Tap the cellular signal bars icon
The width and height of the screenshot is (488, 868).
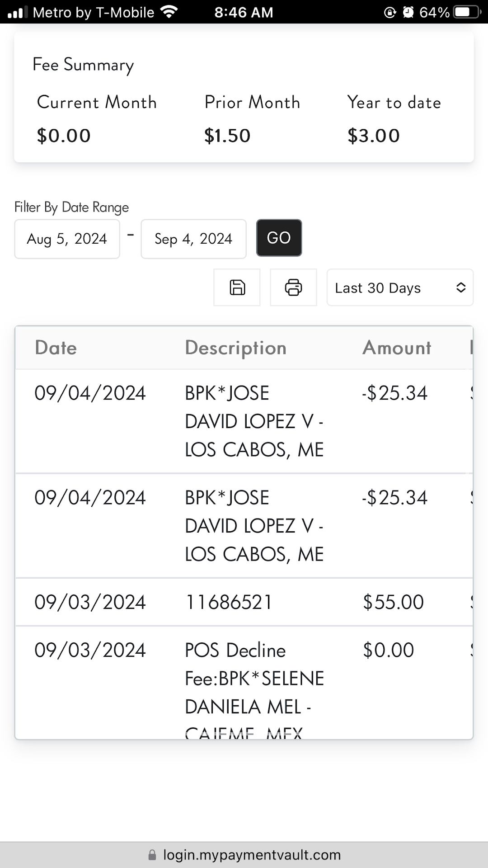point(18,12)
